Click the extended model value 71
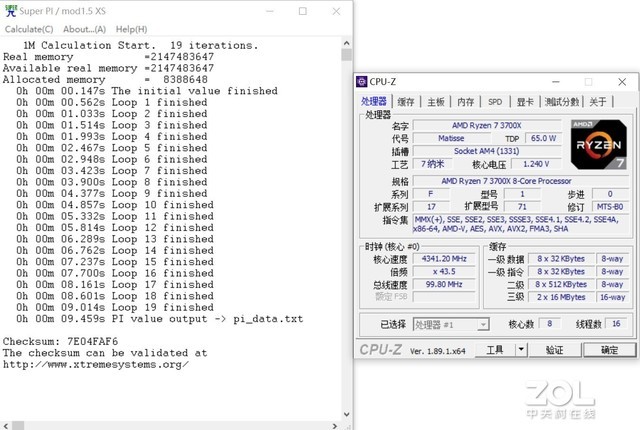The height and width of the screenshot is (430, 640). (x=522, y=206)
